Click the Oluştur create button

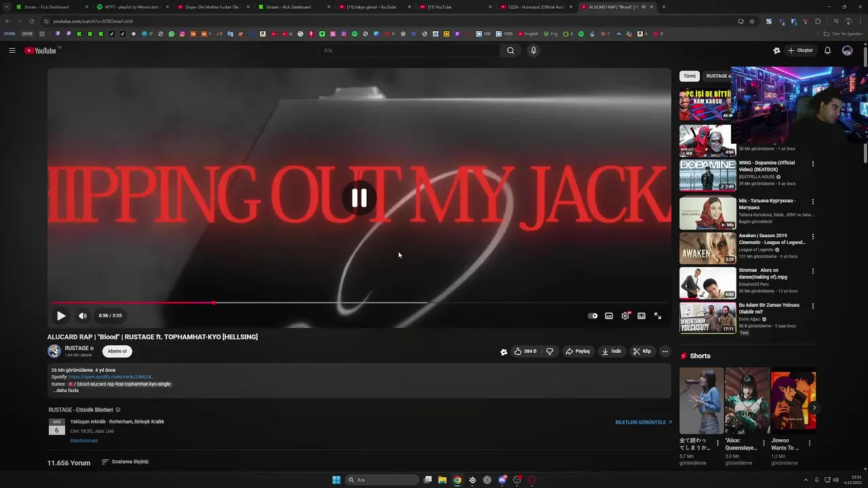800,50
